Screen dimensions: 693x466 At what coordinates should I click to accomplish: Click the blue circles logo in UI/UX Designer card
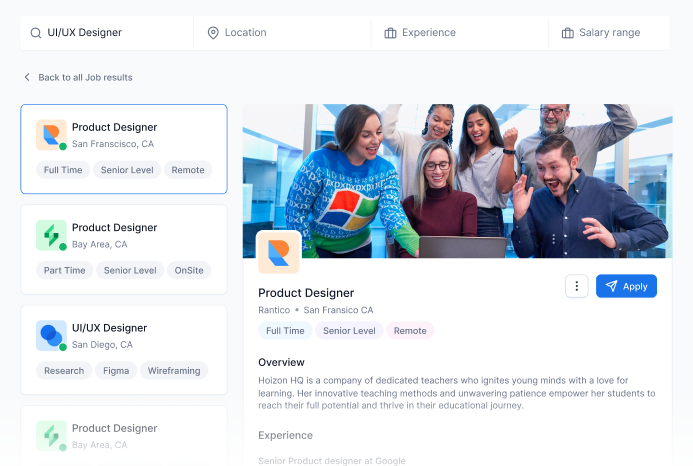tap(51, 336)
